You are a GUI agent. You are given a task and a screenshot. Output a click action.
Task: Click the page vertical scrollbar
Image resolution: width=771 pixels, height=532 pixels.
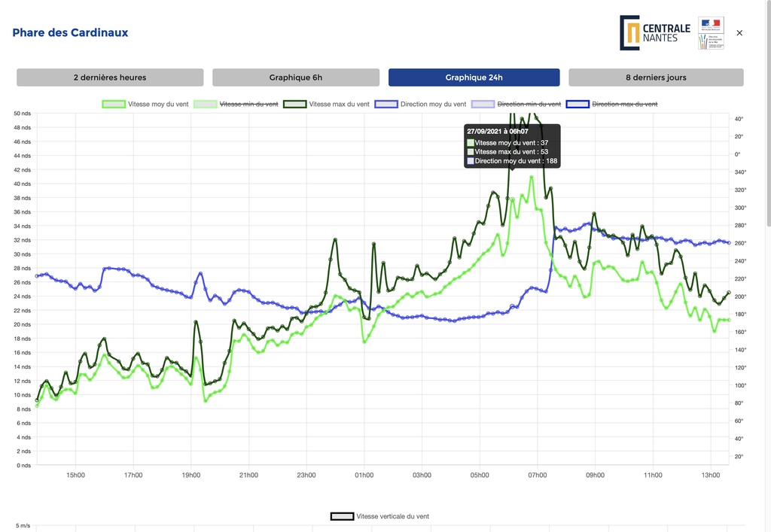[x=767, y=113]
